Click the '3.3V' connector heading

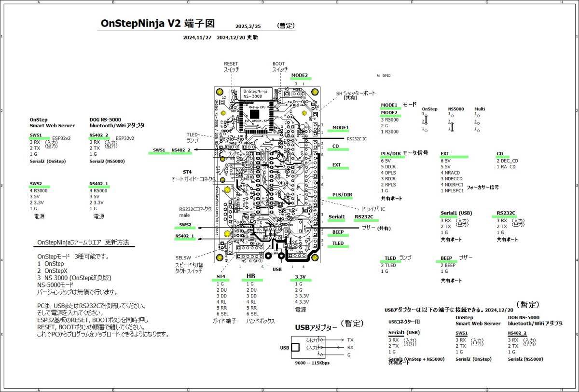[301, 277]
